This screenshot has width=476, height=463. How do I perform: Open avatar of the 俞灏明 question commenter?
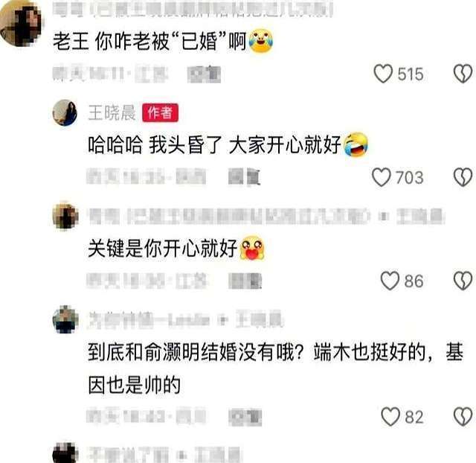click(65, 319)
